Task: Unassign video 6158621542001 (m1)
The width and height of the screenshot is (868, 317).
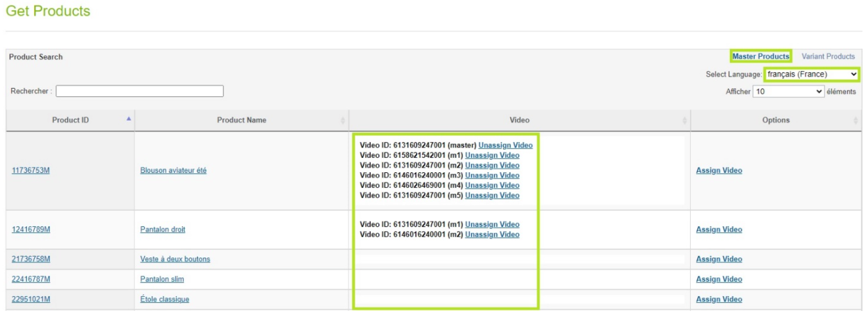Action: (x=492, y=155)
